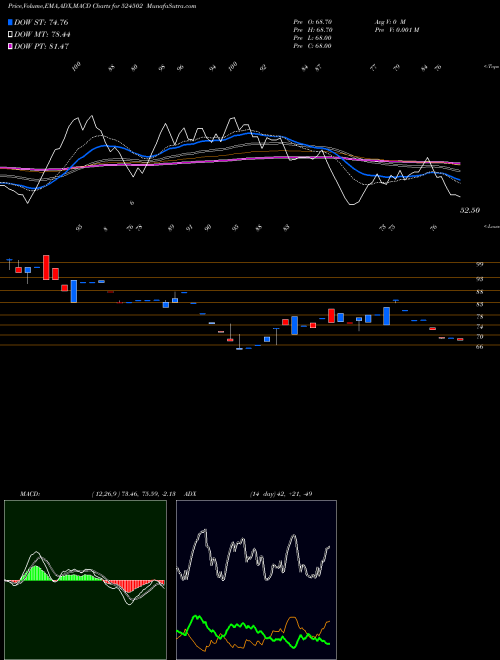Click the MACD values (12,26,9) 73.46 text
This screenshot has height=660, width=500.
[133, 494]
